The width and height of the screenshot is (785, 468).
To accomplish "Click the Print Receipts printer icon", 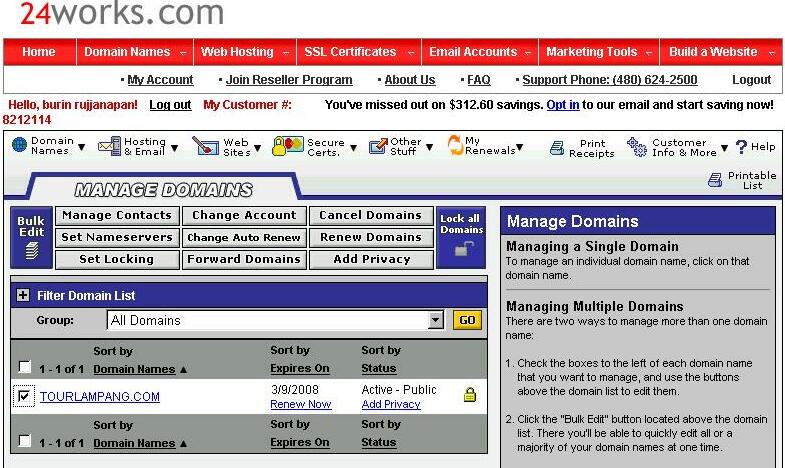I will (x=557, y=148).
